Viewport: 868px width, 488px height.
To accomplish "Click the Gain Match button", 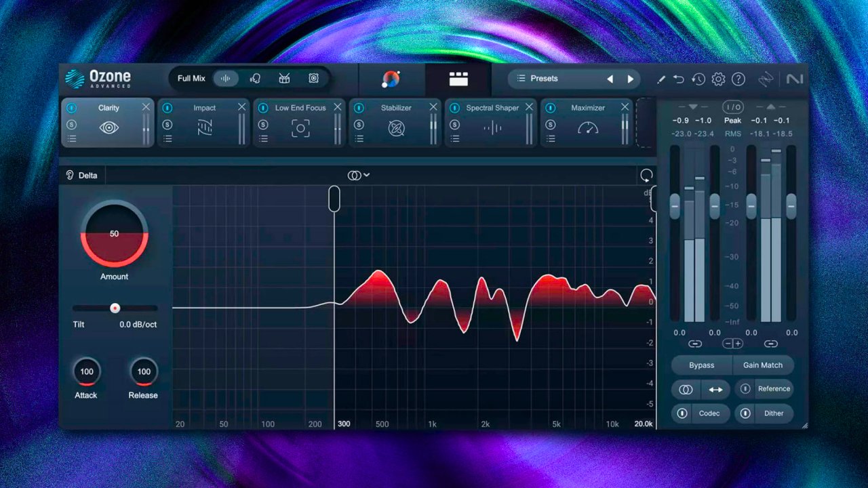I will [x=763, y=365].
